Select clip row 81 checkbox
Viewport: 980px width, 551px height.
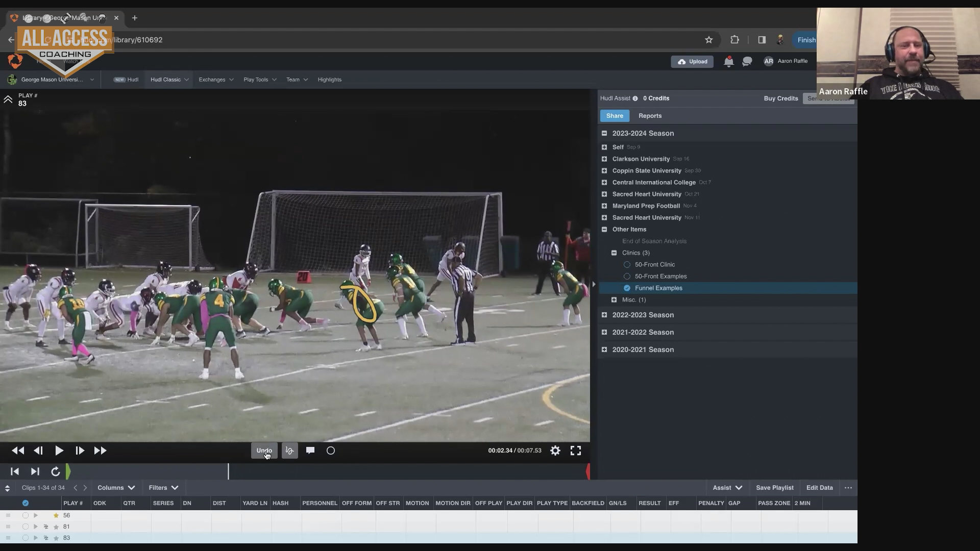[x=26, y=527]
